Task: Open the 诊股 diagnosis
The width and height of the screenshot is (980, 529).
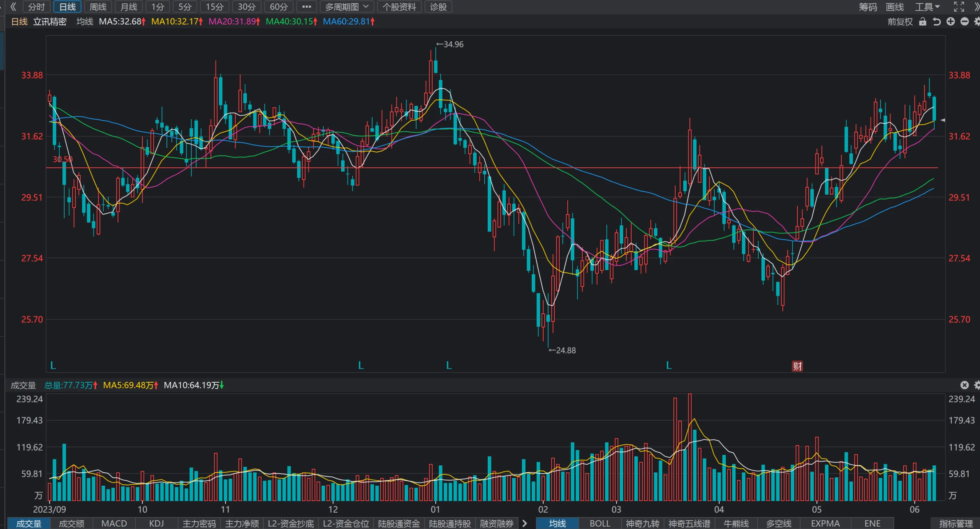Action: coord(438,7)
